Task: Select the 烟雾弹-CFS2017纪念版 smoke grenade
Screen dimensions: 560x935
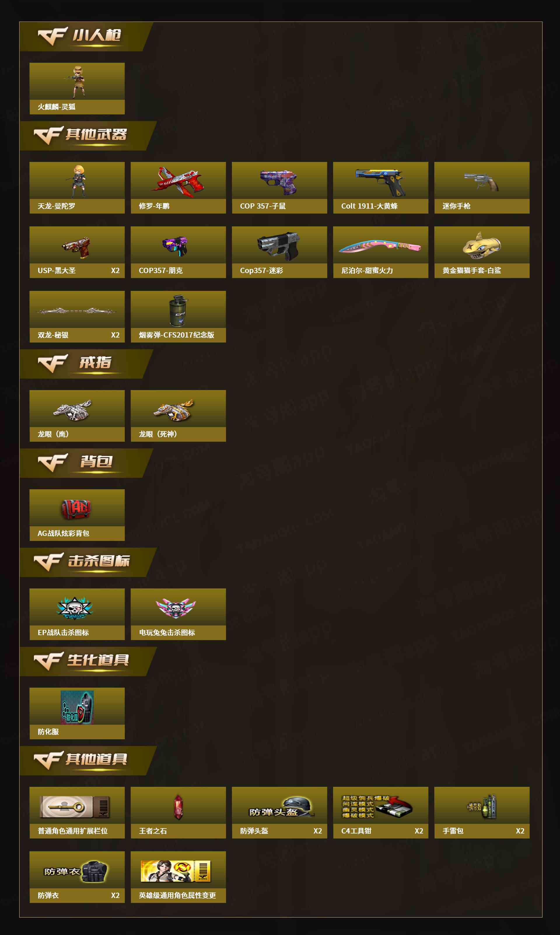Action: 178,317
